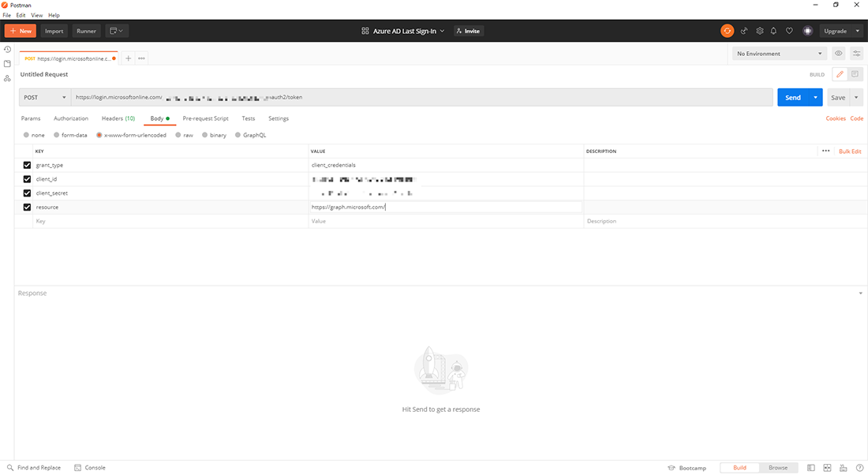Click the Import button

(x=54, y=31)
